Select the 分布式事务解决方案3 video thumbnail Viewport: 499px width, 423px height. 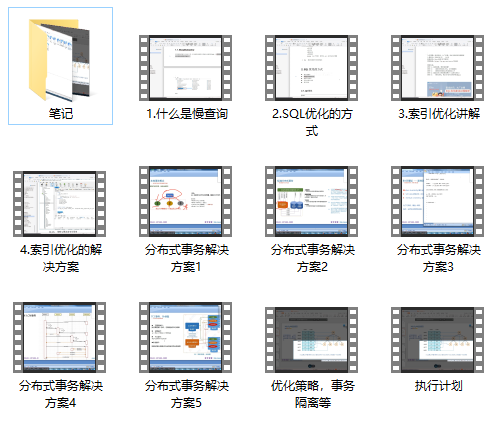pos(437,201)
